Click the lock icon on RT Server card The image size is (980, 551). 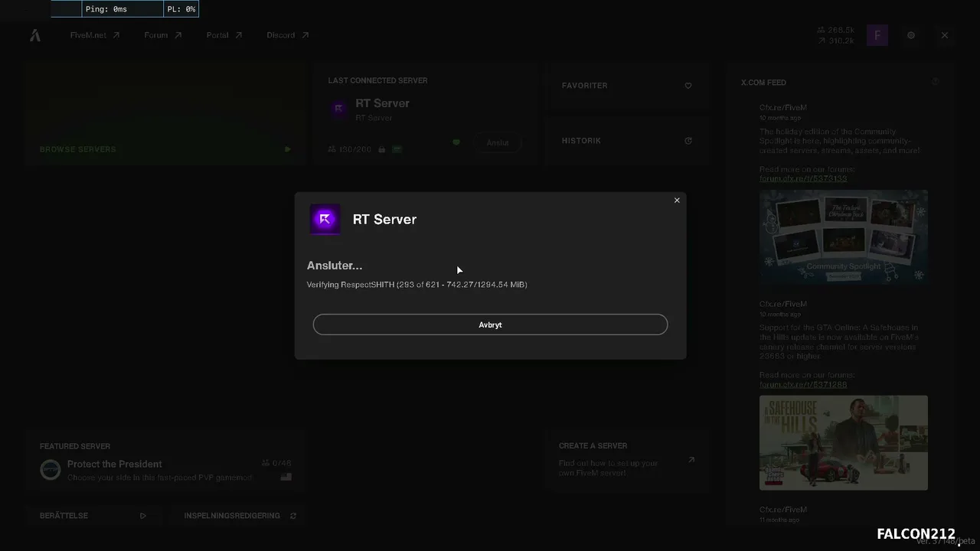click(381, 149)
